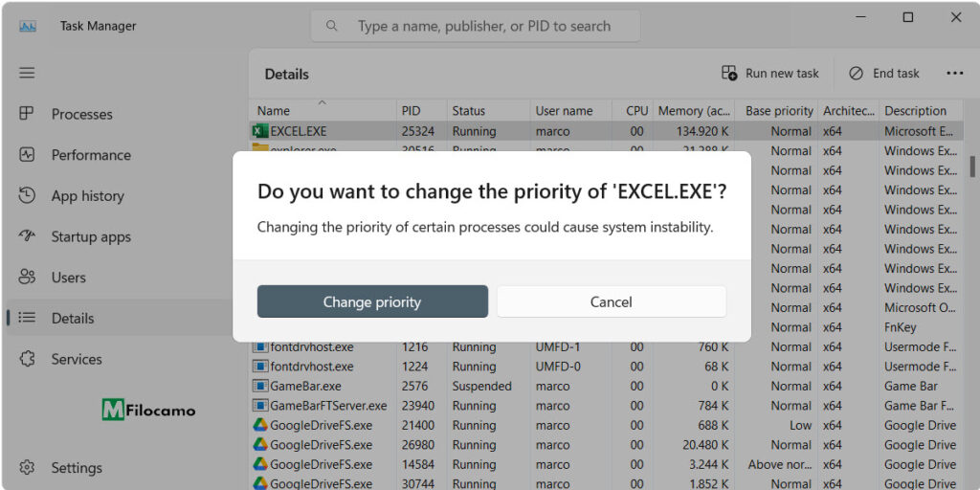Confirm with the Change priority button
Screen dimensions: 980x490
tap(372, 301)
